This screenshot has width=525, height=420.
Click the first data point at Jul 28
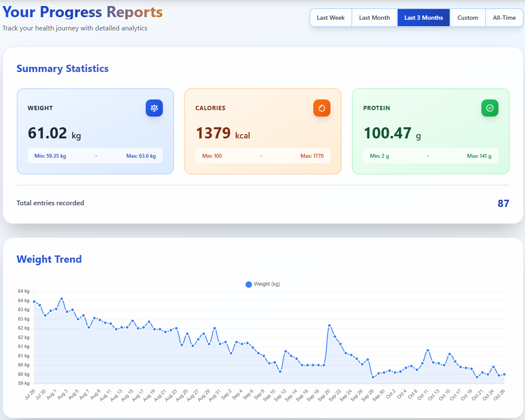coord(34,301)
